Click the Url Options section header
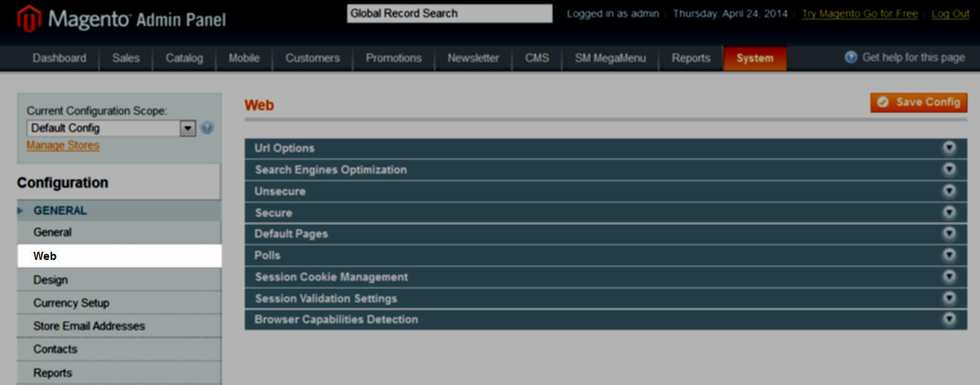This screenshot has height=385, width=980. pyautogui.click(x=606, y=147)
